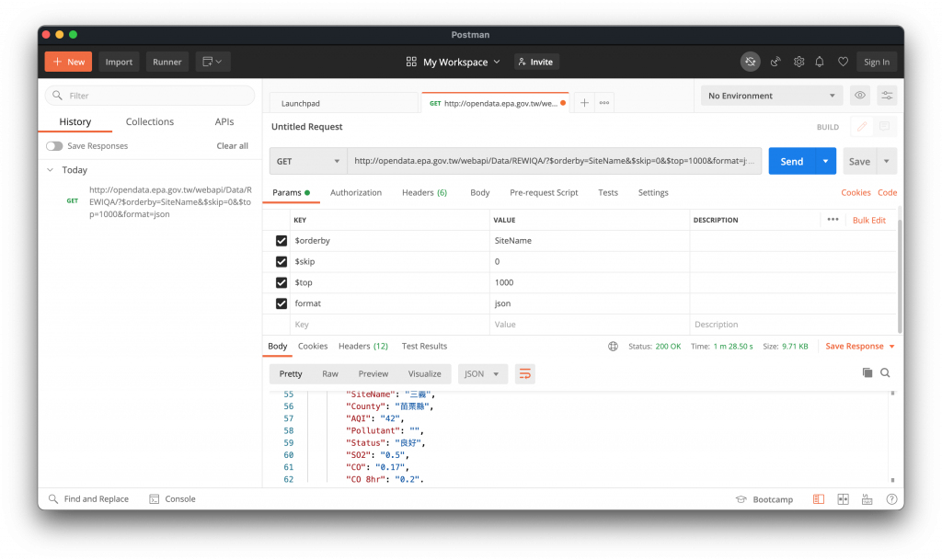Switch to the Collections sidebar tab

pyautogui.click(x=150, y=122)
